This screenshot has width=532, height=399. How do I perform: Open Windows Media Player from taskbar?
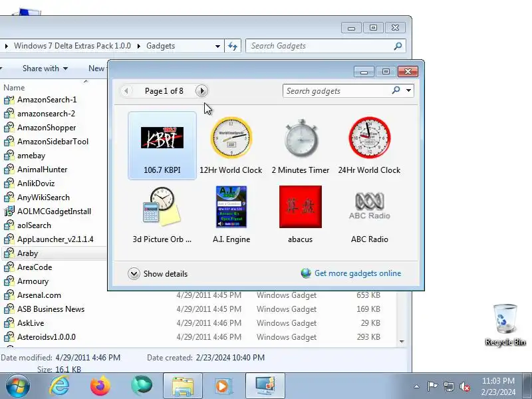point(223,386)
